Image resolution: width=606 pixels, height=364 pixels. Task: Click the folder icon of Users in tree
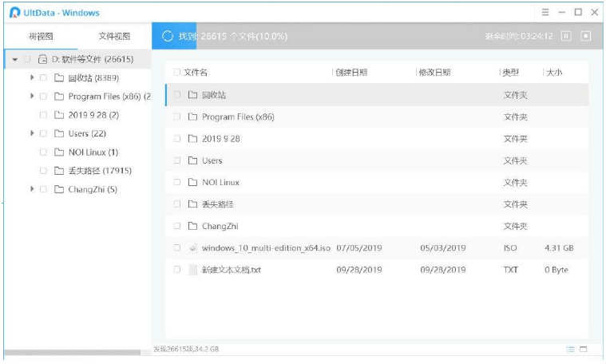59,133
